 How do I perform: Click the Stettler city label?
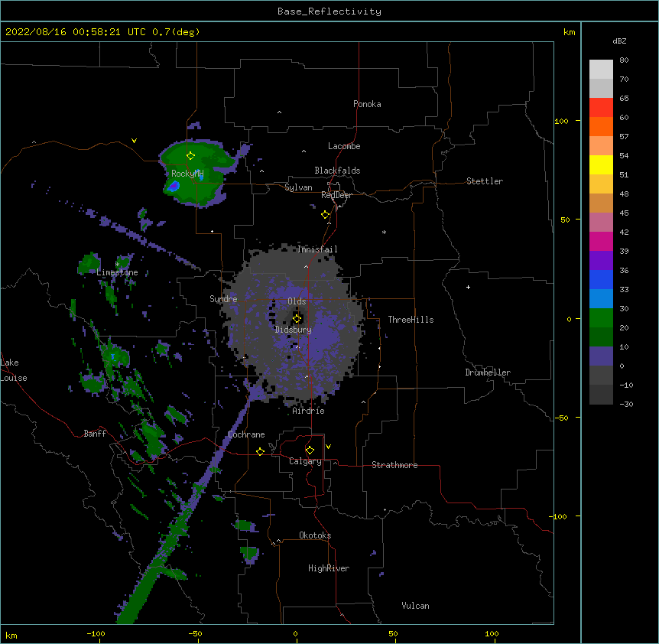pyautogui.click(x=485, y=181)
